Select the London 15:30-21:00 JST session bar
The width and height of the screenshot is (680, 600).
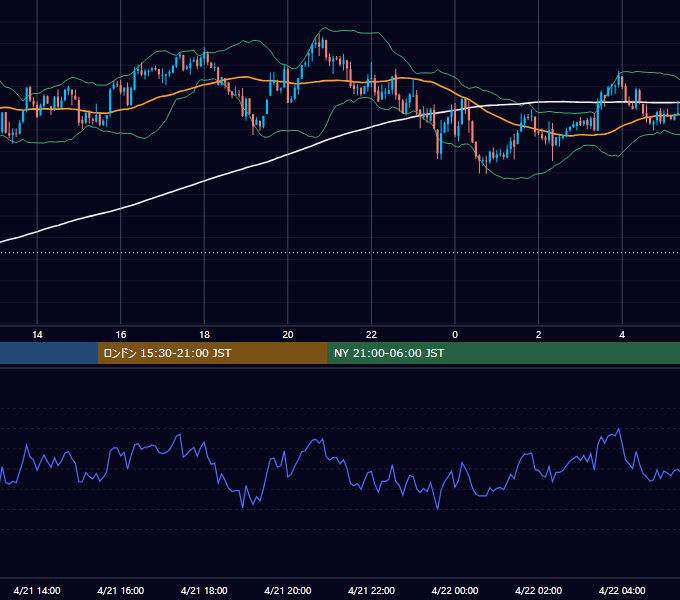point(212,353)
